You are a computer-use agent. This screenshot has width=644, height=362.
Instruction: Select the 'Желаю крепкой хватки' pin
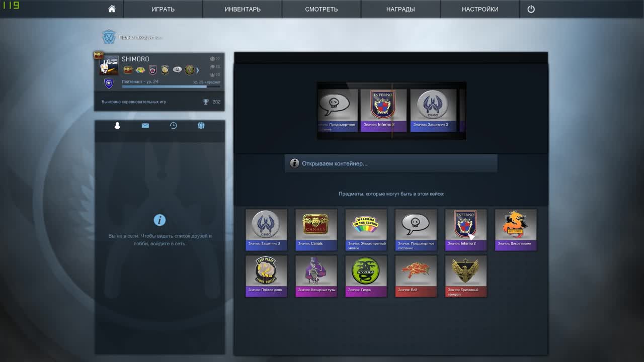pyautogui.click(x=366, y=230)
